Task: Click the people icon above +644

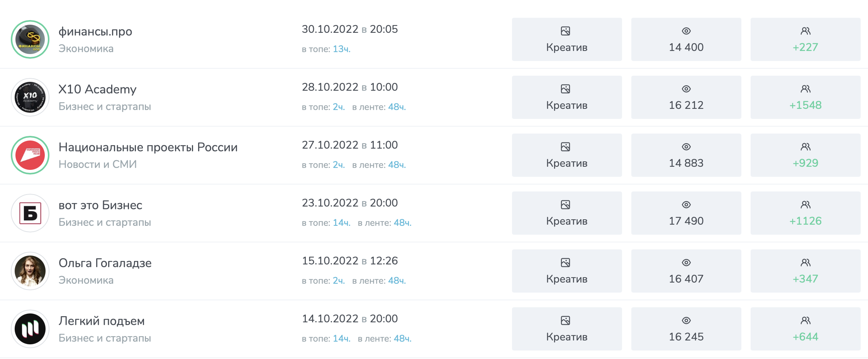Action: [x=805, y=321]
